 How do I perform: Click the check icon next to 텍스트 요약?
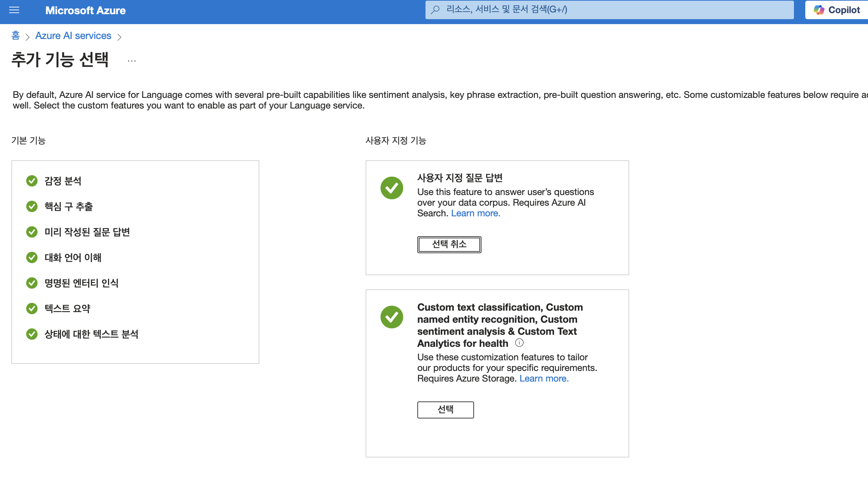(32, 309)
